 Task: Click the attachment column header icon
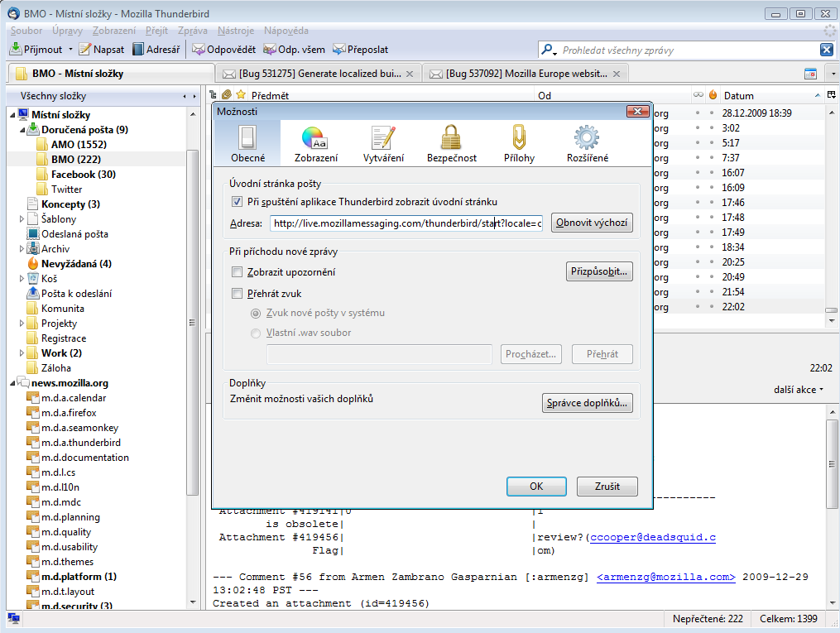click(x=227, y=95)
